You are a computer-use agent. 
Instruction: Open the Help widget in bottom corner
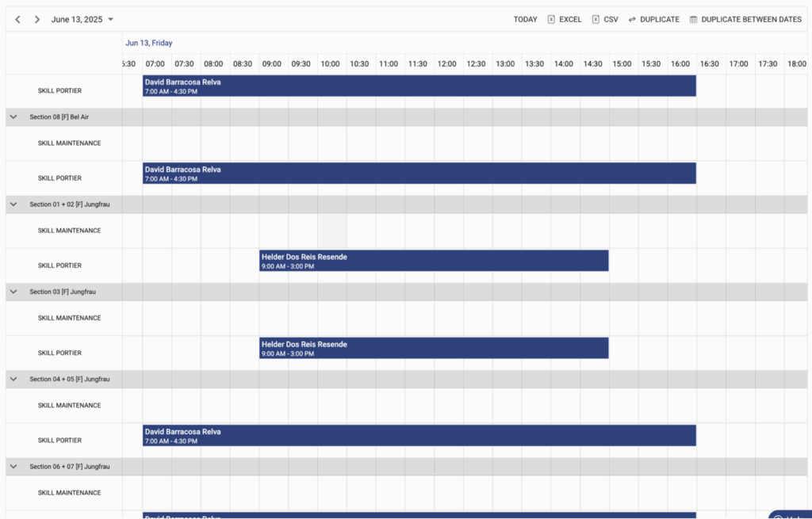coord(789,514)
